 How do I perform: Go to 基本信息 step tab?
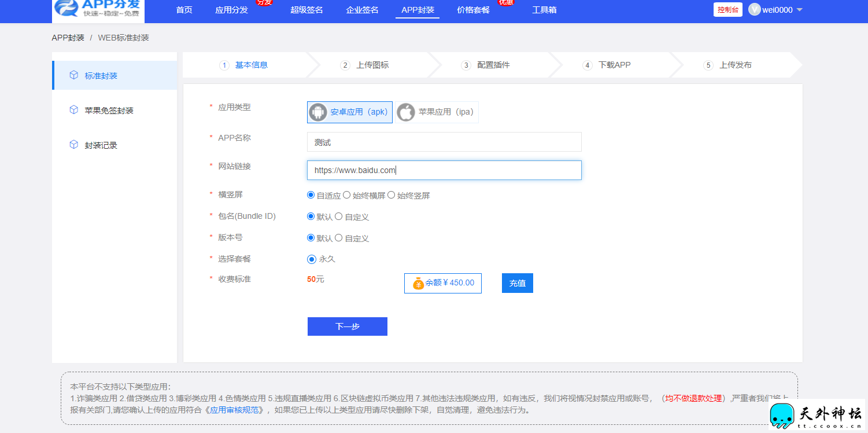click(x=252, y=65)
